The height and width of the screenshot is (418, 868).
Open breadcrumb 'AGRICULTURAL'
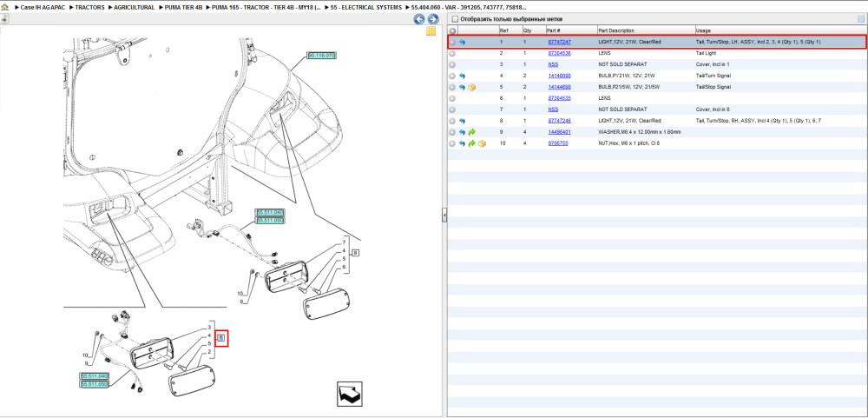pos(134,8)
